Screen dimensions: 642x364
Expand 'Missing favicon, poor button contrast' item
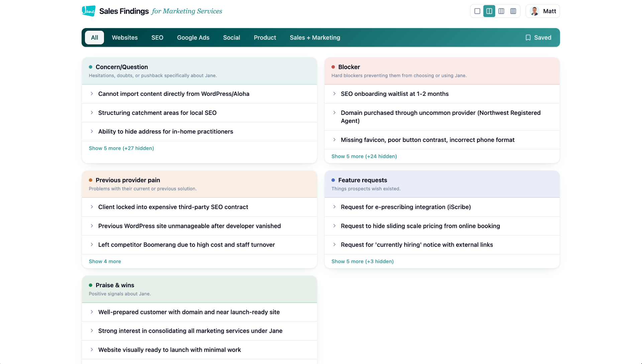tap(442, 140)
